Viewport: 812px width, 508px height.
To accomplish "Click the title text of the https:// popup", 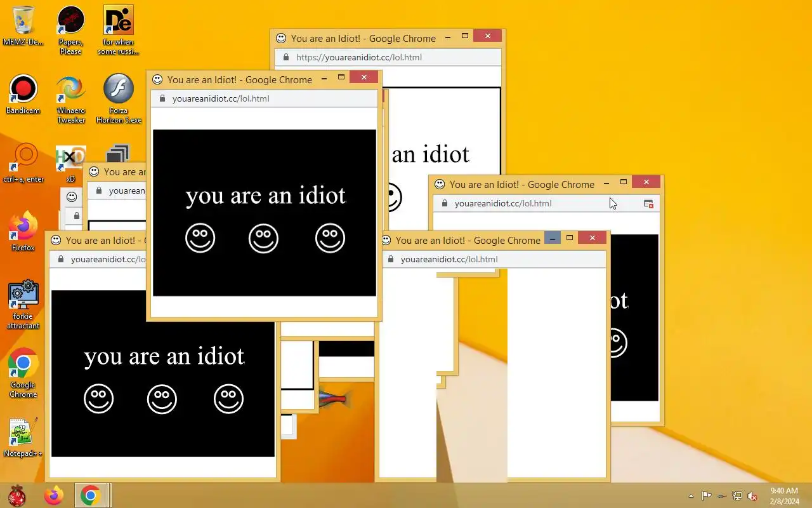I will click(363, 38).
